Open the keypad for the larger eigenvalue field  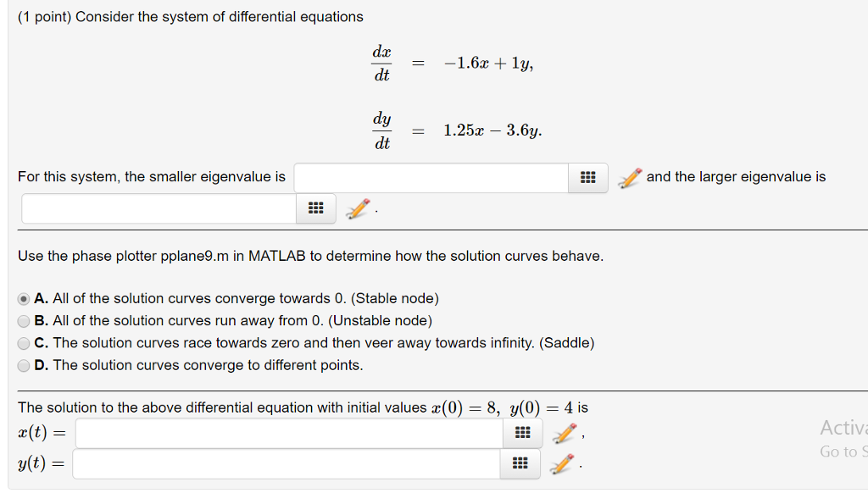pos(315,208)
